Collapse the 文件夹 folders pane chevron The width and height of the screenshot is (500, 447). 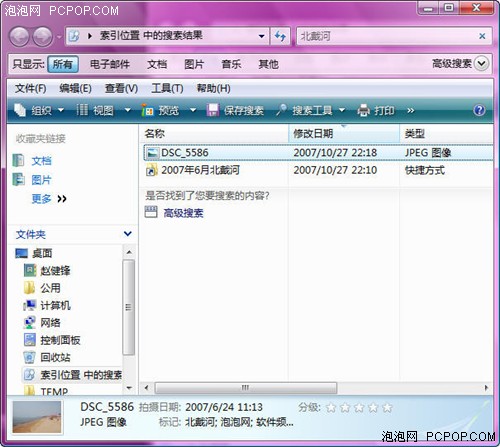(x=128, y=234)
